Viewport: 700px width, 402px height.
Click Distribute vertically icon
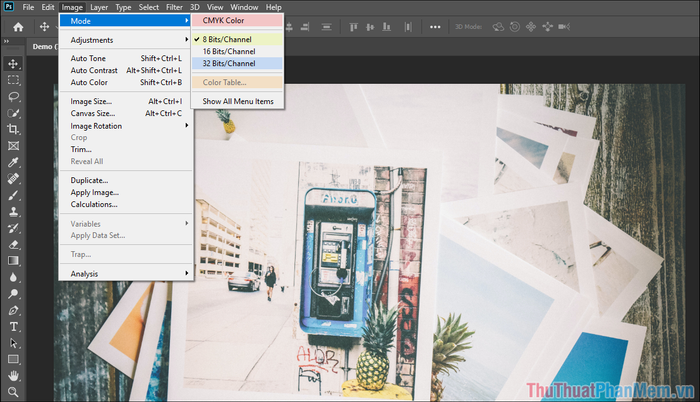click(327, 27)
